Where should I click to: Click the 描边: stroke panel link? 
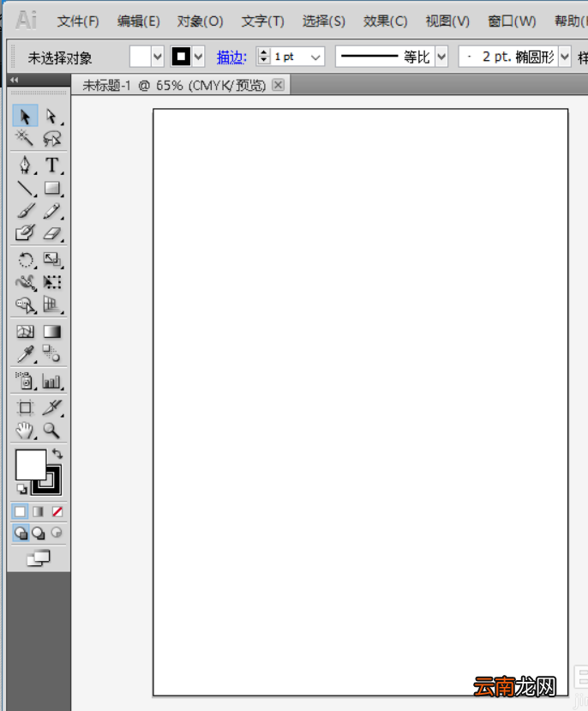pyautogui.click(x=231, y=57)
